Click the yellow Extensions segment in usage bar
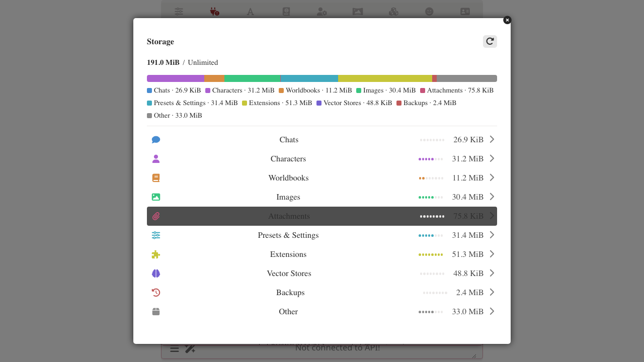The width and height of the screenshot is (644, 362). click(x=385, y=78)
